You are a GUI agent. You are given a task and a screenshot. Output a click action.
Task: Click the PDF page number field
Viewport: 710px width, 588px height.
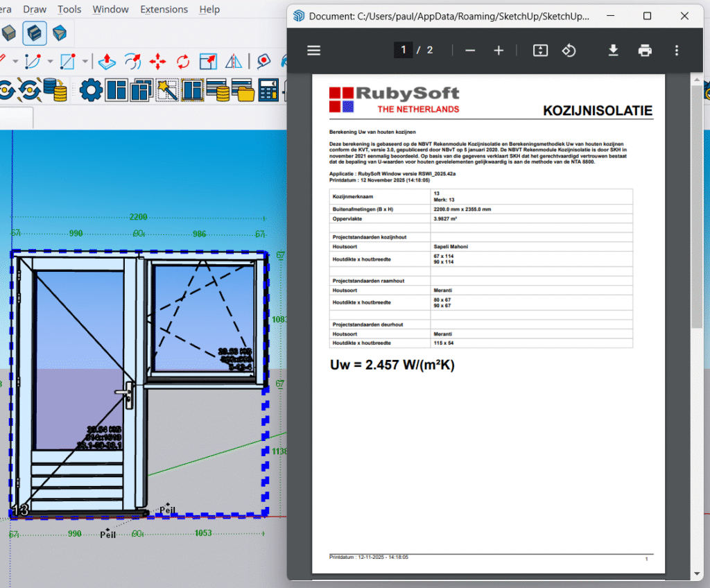click(404, 50)
